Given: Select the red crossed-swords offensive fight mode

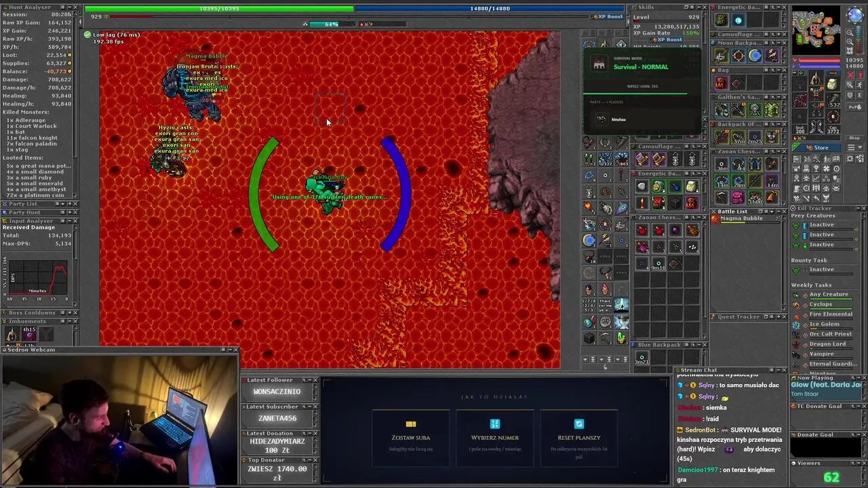Looking at the screenshot, I should (849, 75).
